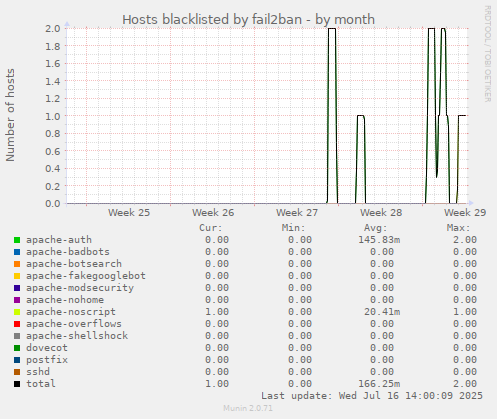Click total max value 2.00
The height and width of the screenshot is (419, 497).
[x=465, y=384]
